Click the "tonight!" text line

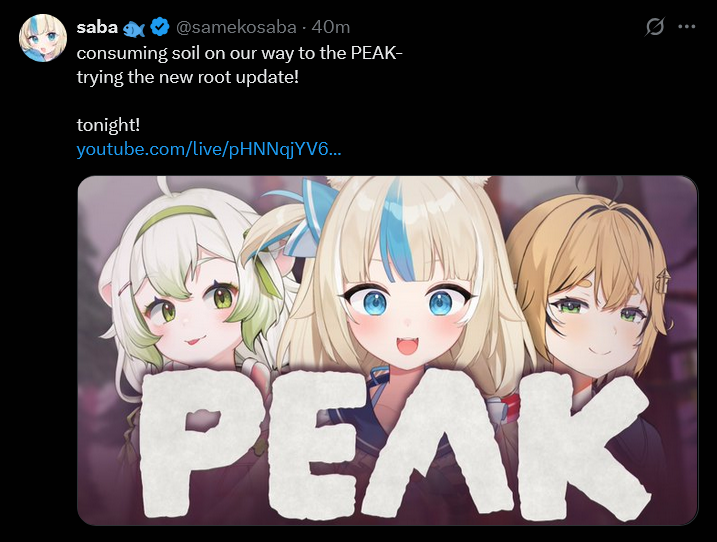coord(108,124)
